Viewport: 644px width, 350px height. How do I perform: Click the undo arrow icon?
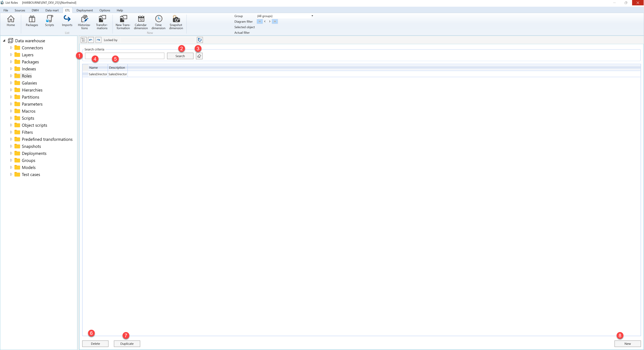(91, 40)
